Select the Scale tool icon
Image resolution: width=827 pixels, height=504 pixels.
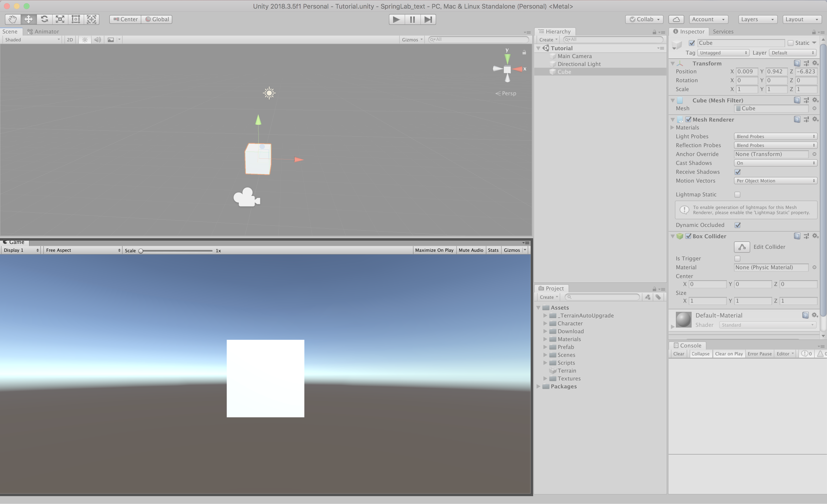(60, 19)
